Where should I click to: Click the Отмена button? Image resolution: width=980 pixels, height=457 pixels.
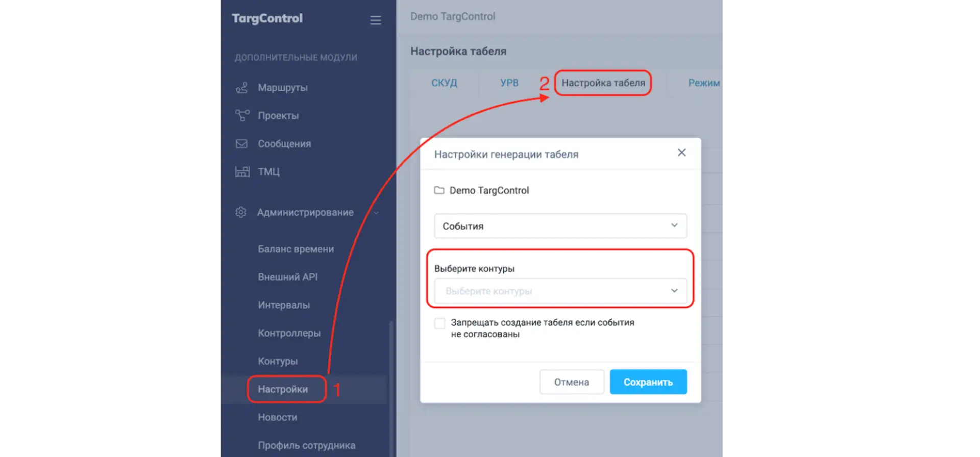[x=571, y=382]
